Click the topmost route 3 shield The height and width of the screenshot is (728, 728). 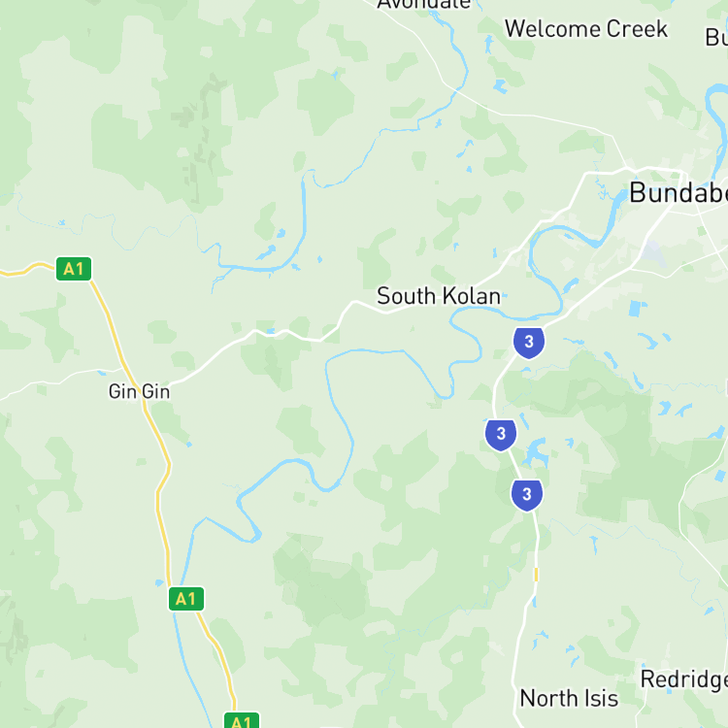(529, 343)
